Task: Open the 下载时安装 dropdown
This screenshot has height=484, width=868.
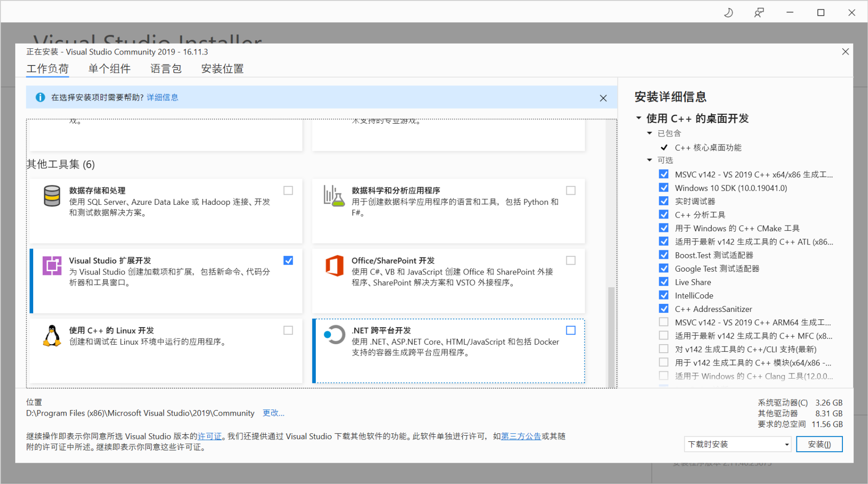Action: tap(738, 444)
